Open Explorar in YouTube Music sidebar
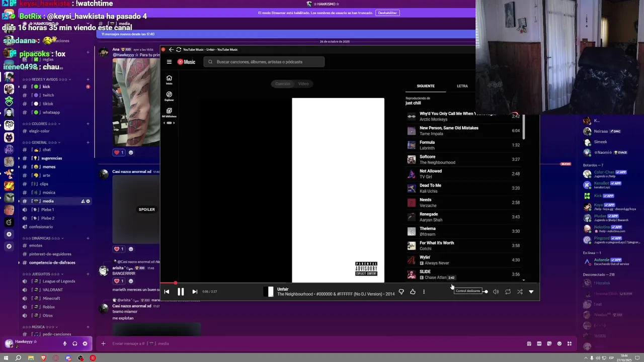644x362 pixels. [x=169, y=96]
